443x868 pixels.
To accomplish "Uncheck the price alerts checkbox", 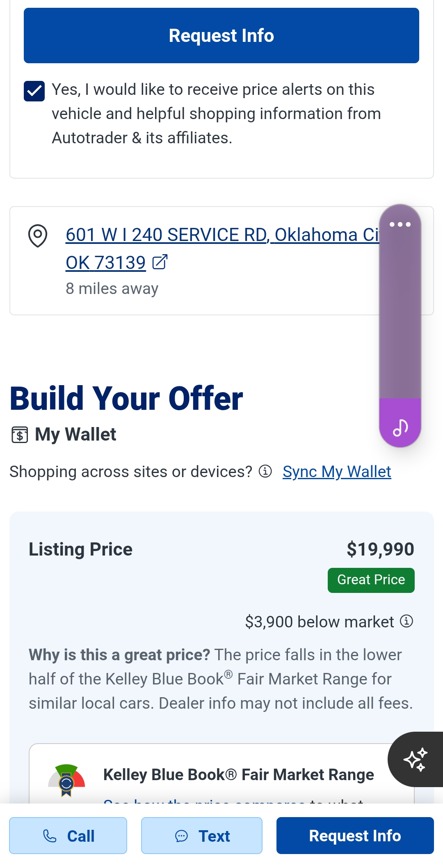I will (34, 91).
